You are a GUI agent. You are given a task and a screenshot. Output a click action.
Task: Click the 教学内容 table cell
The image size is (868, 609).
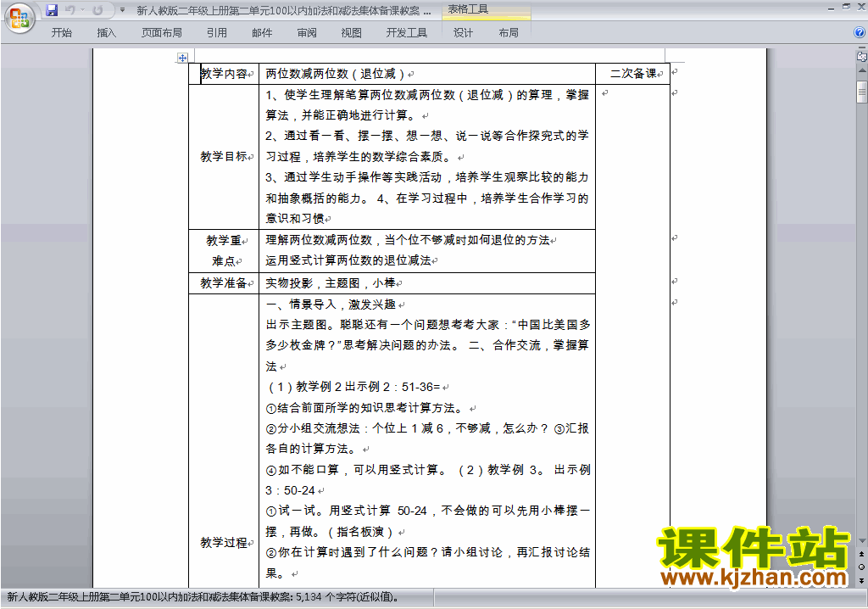point(224,74)
